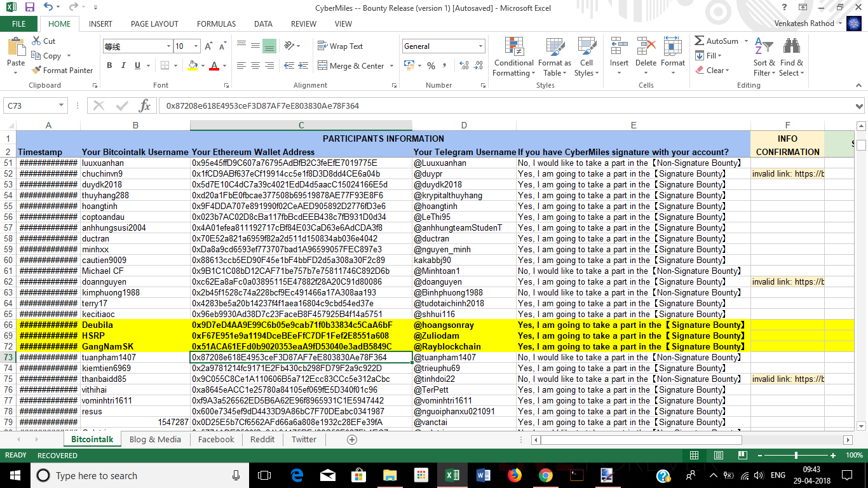Apply percent style number format

point(431,65)
